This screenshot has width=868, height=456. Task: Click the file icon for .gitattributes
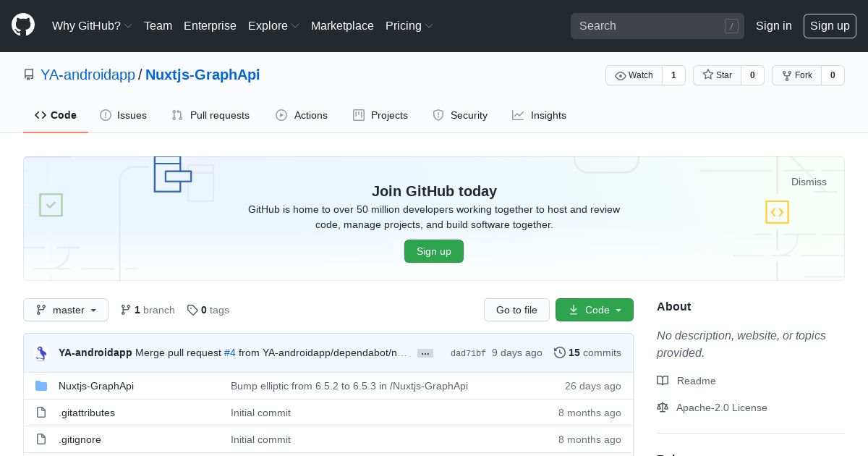coord(41,413)
